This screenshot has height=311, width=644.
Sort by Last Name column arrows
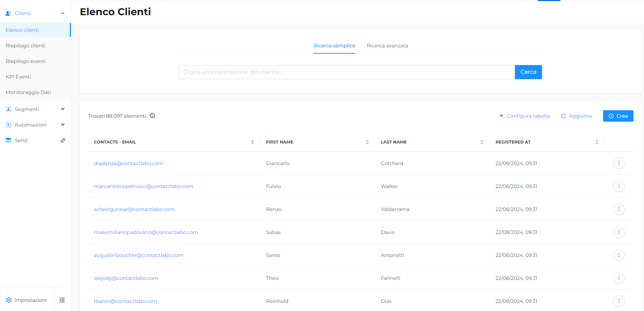[482, 142]
